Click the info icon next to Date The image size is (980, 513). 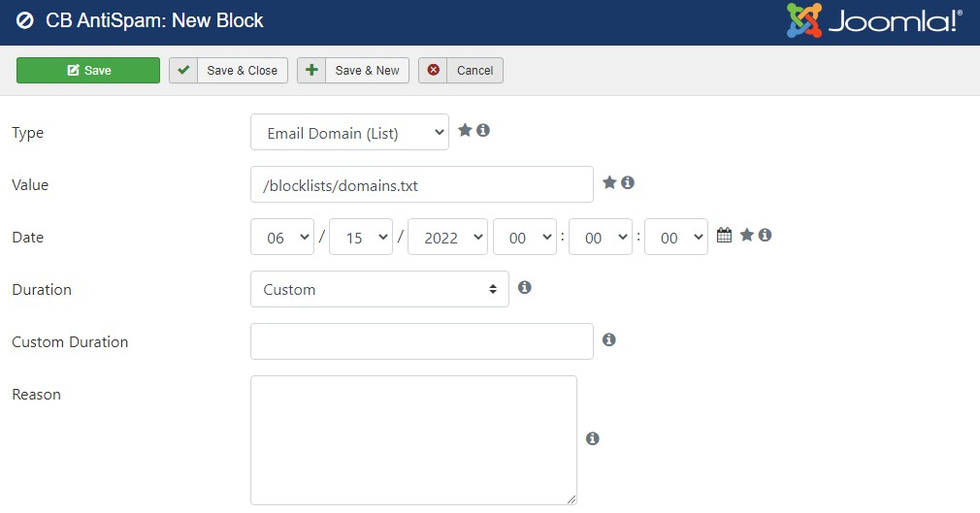click(765, 235)
